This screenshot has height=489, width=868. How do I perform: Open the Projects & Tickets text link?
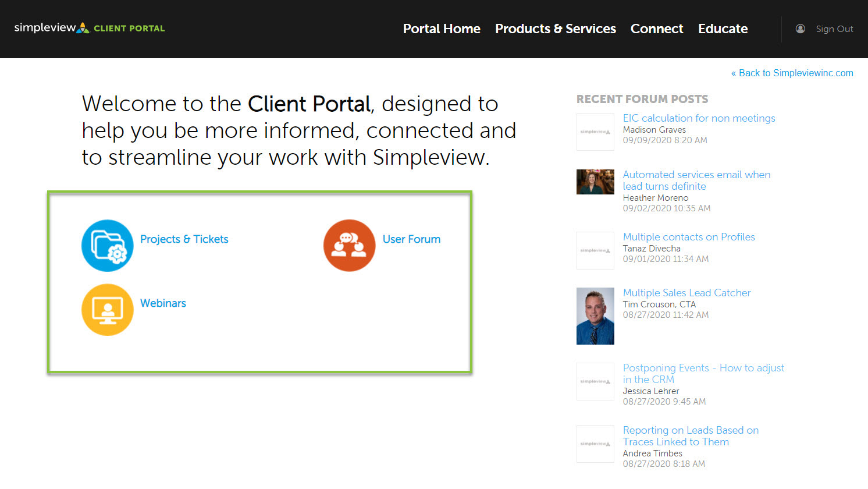184,239
